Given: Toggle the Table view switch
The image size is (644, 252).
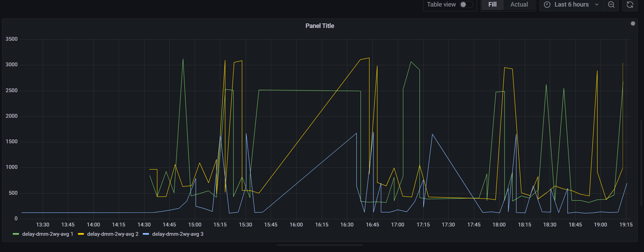Looking at the screenshot, I should tap(466, 4).
